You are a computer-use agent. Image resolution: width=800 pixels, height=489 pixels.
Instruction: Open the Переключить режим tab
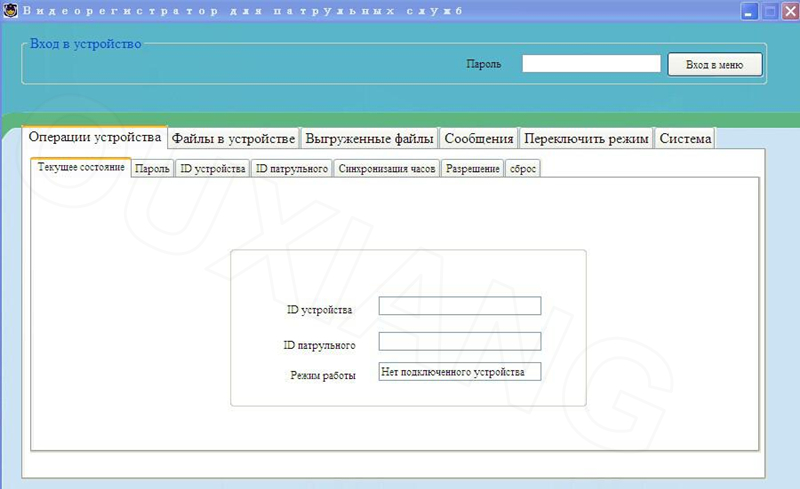point(586,138)
